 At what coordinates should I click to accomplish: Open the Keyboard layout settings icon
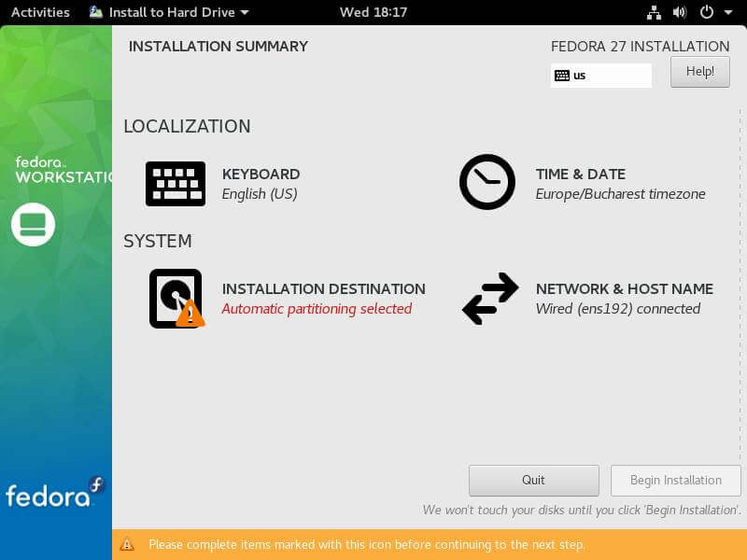176,184
